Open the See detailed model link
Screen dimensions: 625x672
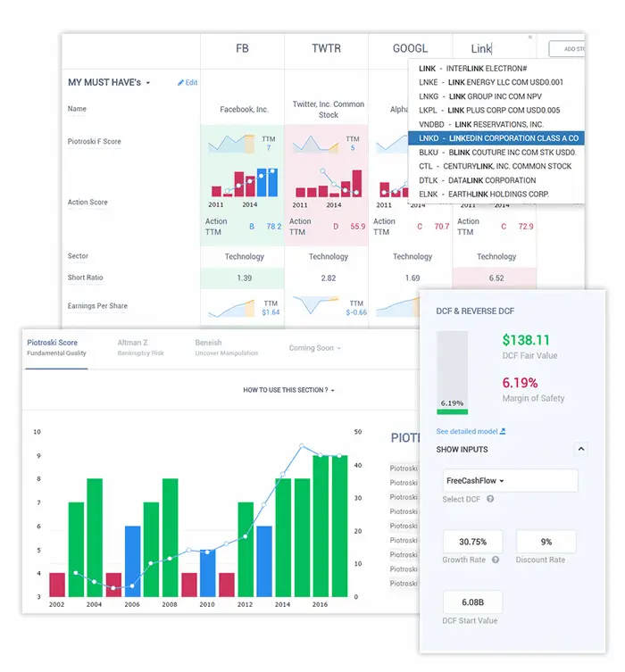click(471, 431)
